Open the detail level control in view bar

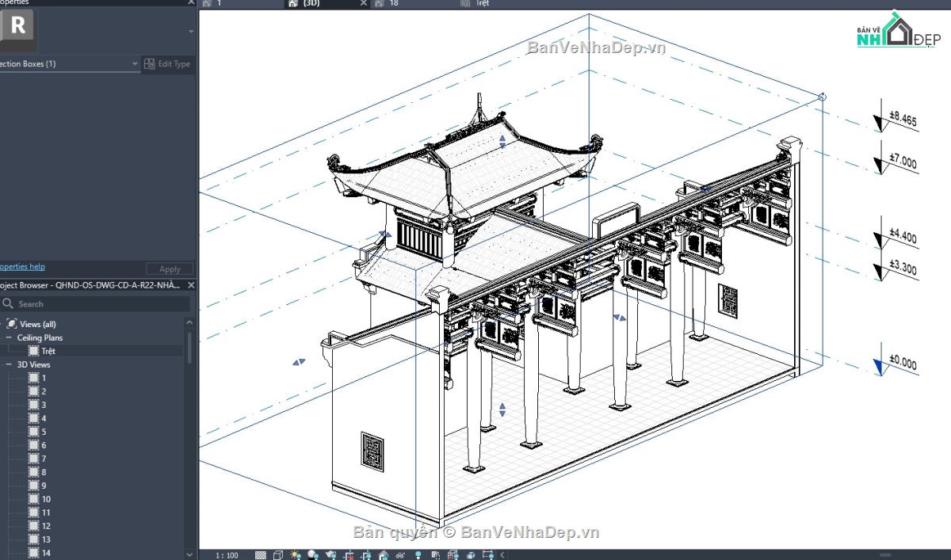(261, 555)
